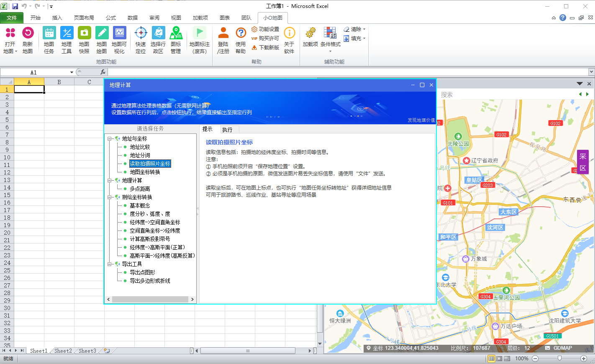Collapse the 地址与坐标 tree node

(x=110, y=138)
